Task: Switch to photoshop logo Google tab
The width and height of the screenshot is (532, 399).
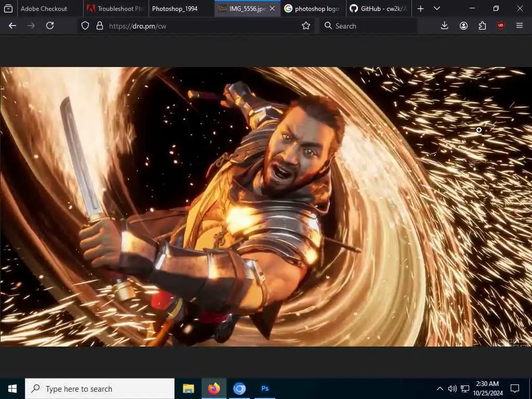Action: (x=313, y=8)
